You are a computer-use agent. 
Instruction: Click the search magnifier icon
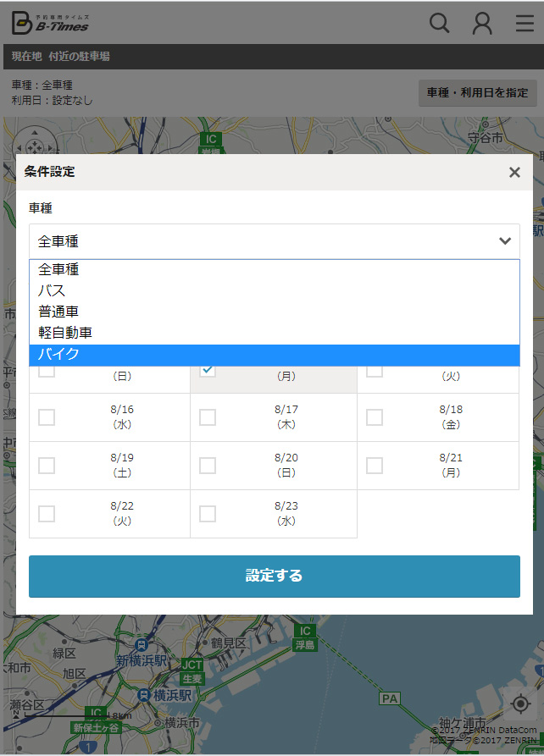point(439,23)
